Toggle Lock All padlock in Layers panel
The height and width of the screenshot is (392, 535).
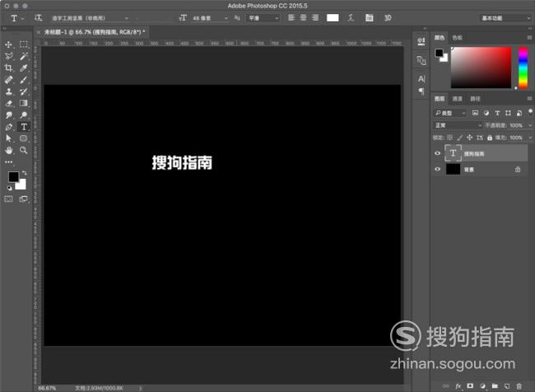click(x=490, y=138)
